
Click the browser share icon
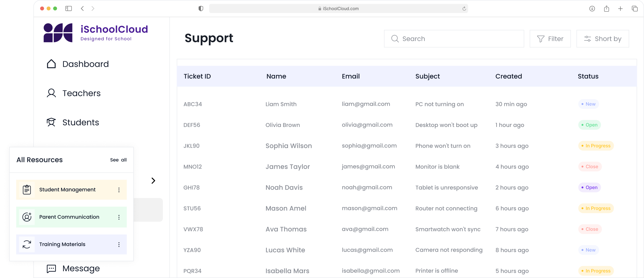606,9
